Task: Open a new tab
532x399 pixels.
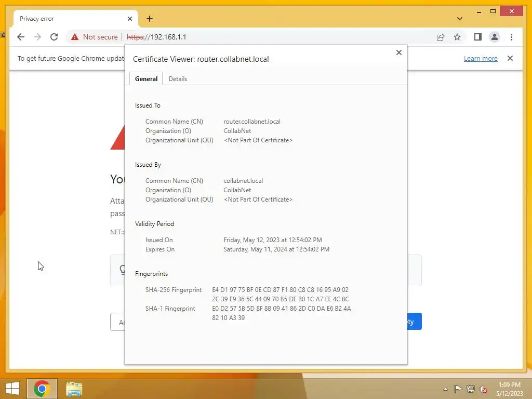Action: coord(150,19)
